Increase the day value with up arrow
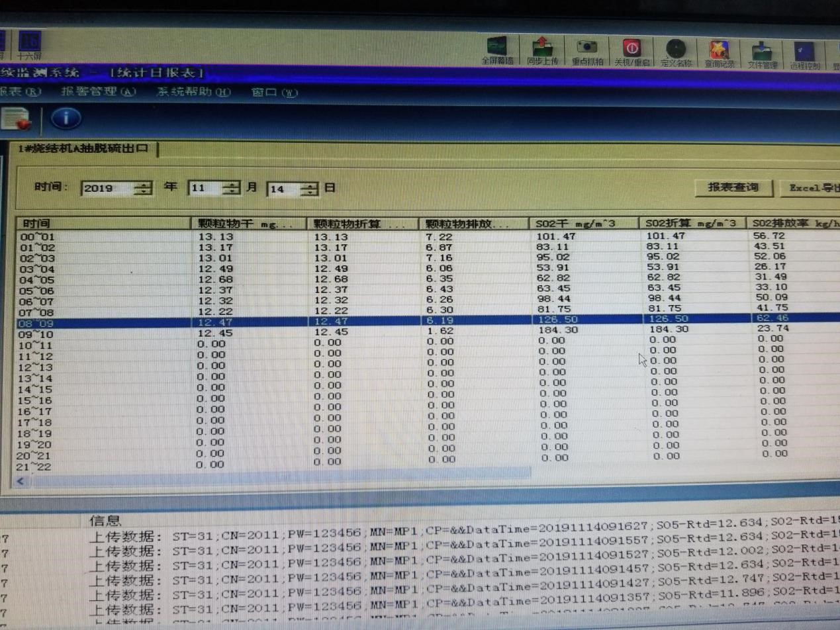Image resolution: width=840 pixels, height=630 pixels. pyautogui.click(x=309, y=185)
